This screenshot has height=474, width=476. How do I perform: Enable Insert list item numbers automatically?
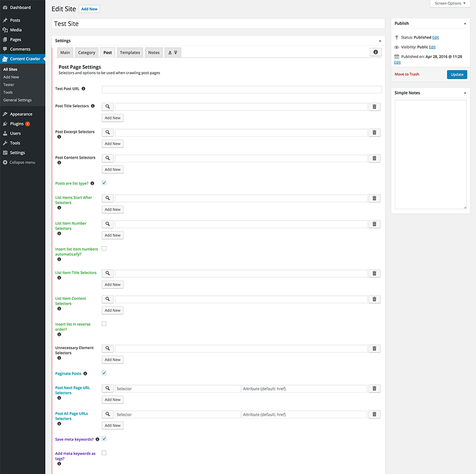tap(104, 249)
